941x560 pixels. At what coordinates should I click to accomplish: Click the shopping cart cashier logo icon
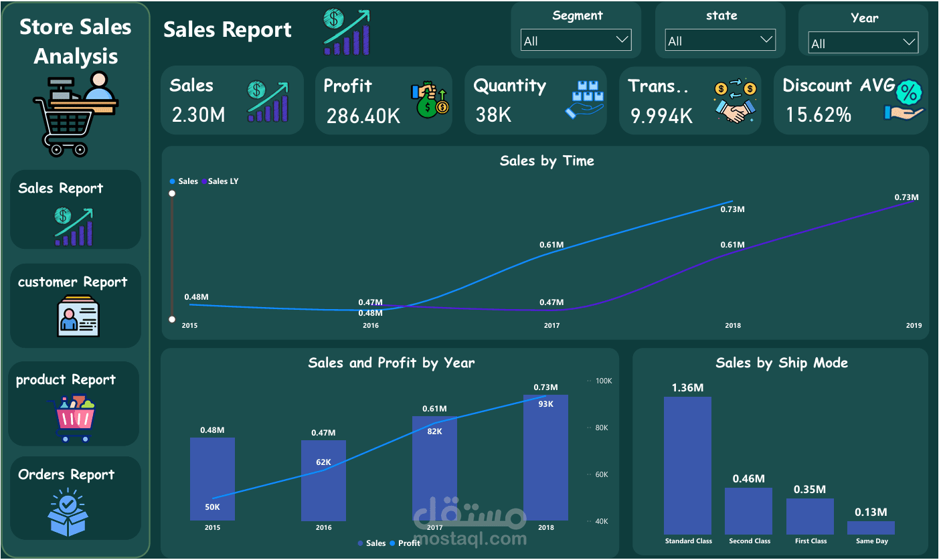[76, 113]
